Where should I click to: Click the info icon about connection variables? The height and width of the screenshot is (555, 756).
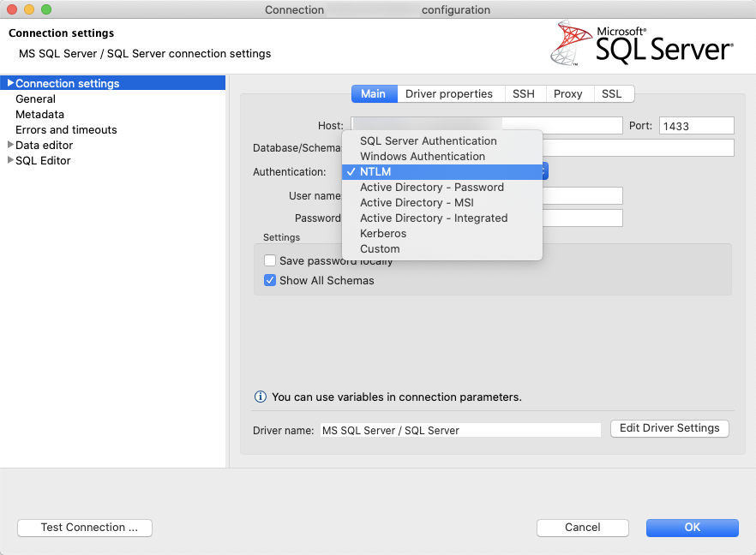(x=259, y=397)
